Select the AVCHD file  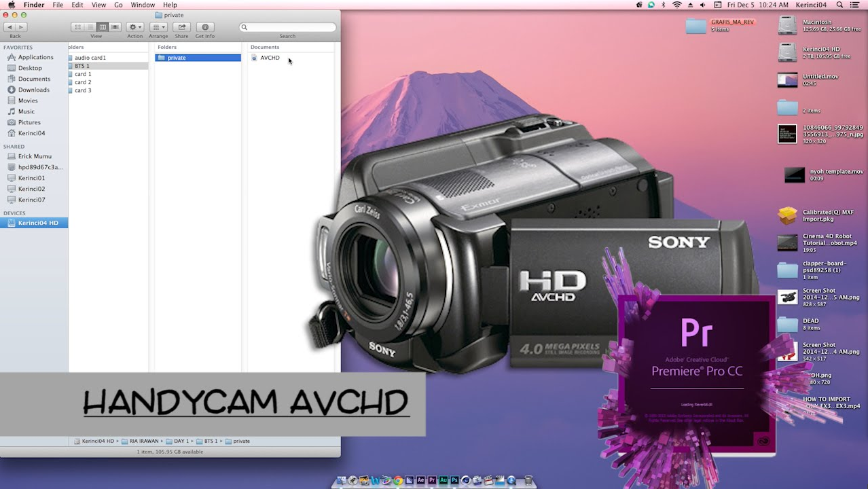(270, 58)
